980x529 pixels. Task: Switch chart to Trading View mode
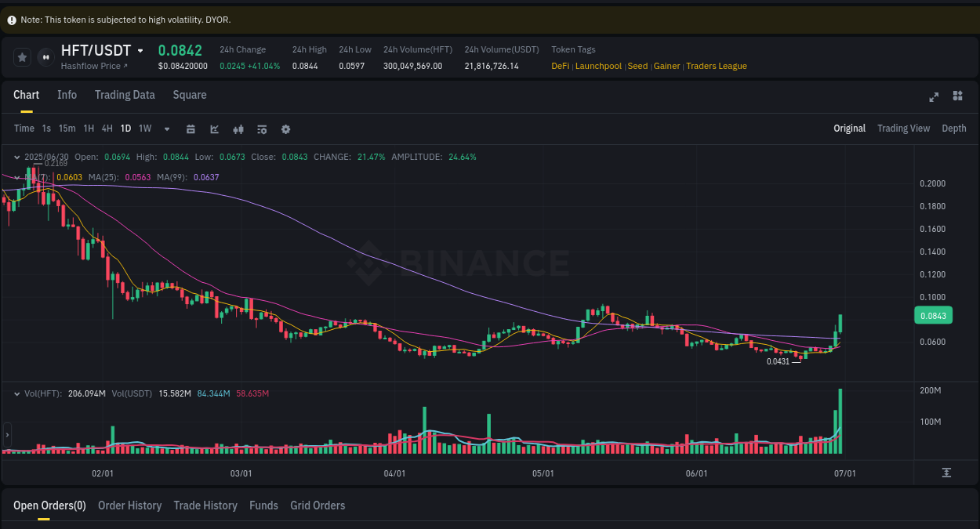pos(903,128)
